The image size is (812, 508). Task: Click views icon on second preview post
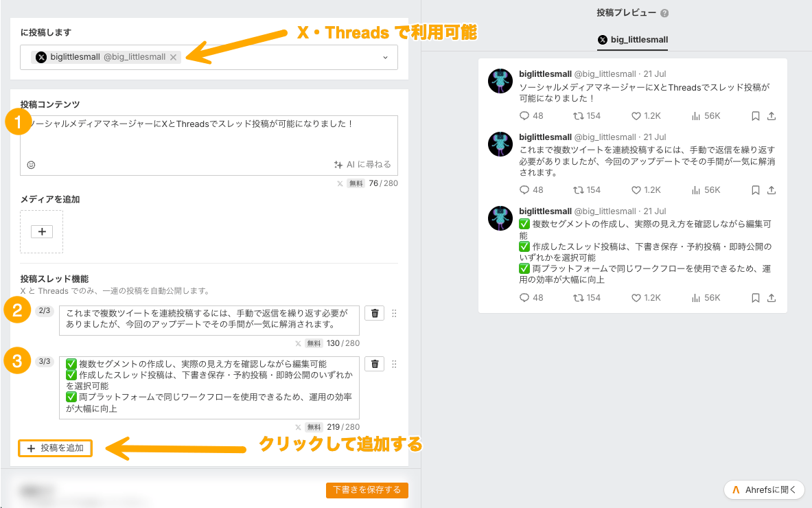(695, 190)
